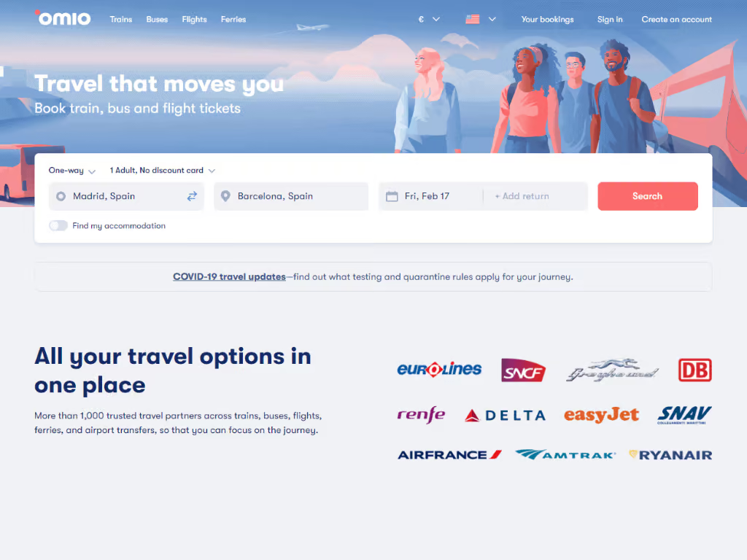Open the COVID-19 travel updates link
The width and height of the screenshot is (747, 560).
(x=229, y=276)
